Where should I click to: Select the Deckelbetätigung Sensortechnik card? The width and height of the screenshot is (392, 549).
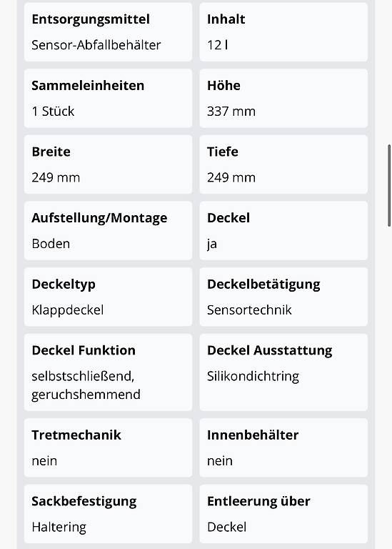coord(283,297)
